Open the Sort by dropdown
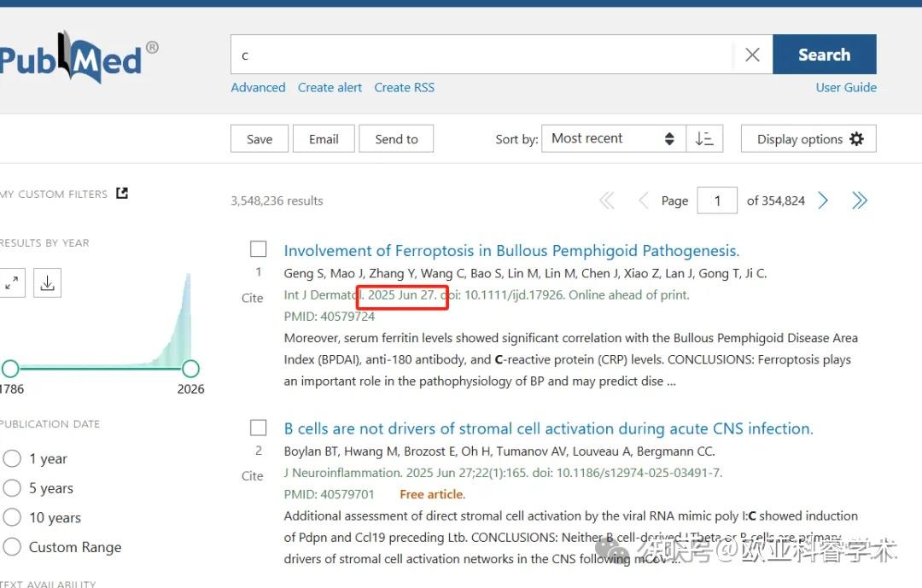Image resolution: width=922 pixels, height=588 pixels. pos(612,137)
